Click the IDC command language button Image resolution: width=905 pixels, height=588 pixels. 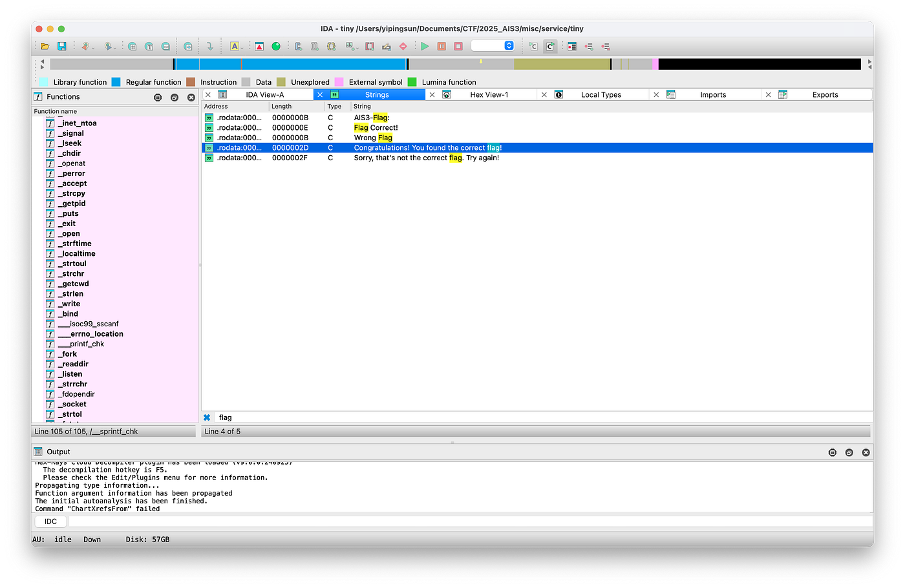click(x=50, y=521)
